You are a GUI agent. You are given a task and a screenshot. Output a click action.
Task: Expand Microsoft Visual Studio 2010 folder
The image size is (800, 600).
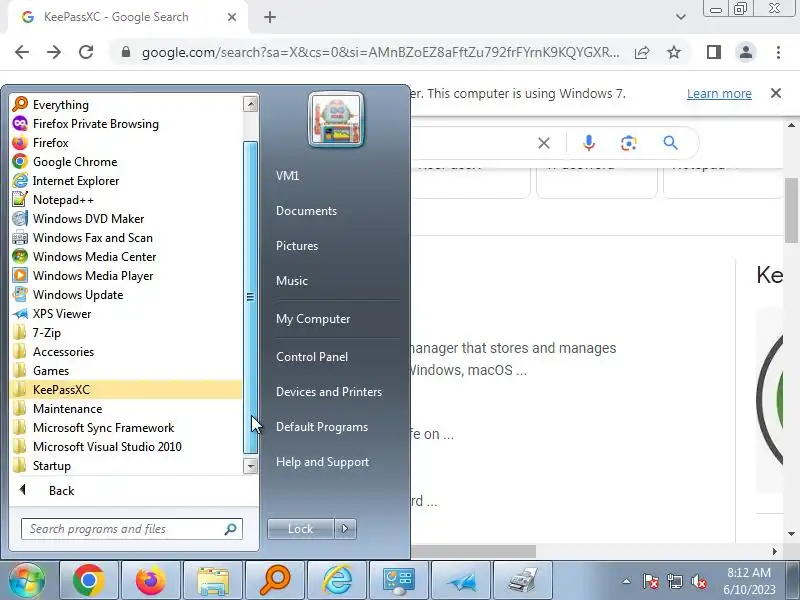(x=126, y=447)
